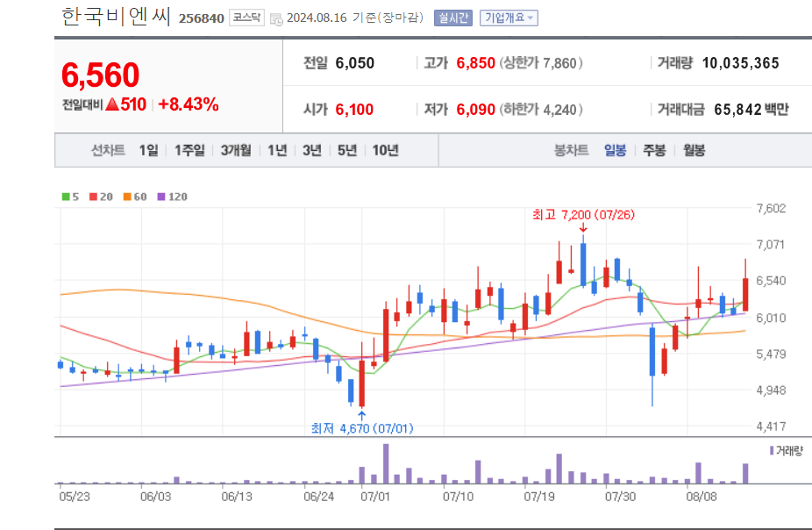This screenshot has width=812, height=530.
Task: Select the 10년 line chart tab
Action: pyautogui.click(x=385, y=150)
